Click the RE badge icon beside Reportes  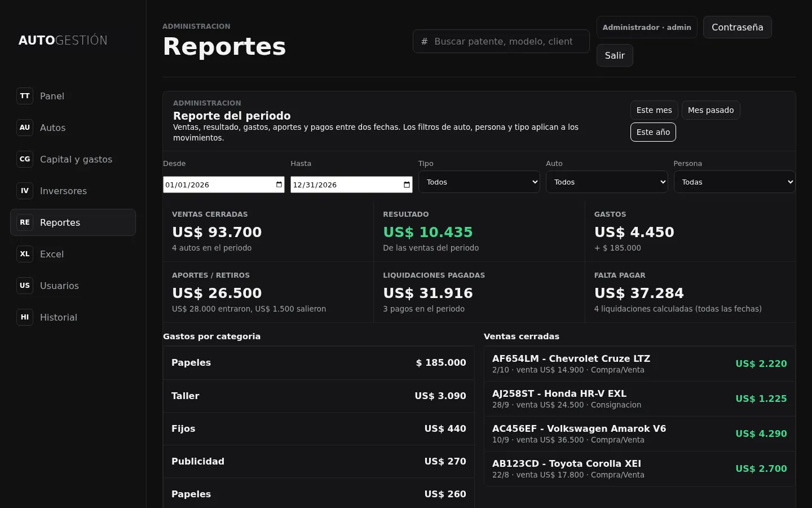click(x=25, y=222)
